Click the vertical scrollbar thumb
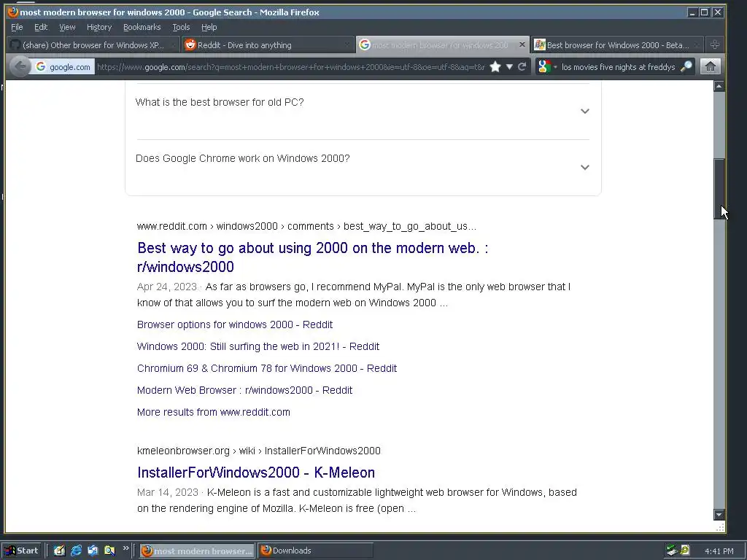The image size is (747, 560). point(719,189)
